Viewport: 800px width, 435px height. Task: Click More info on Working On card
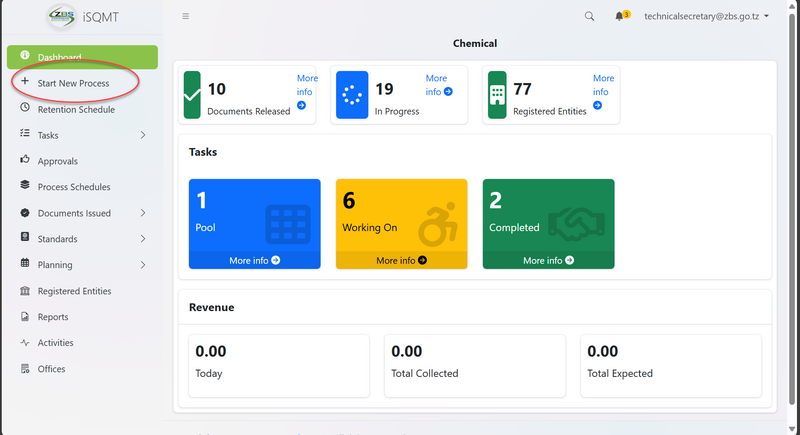(x=401, y=260)
